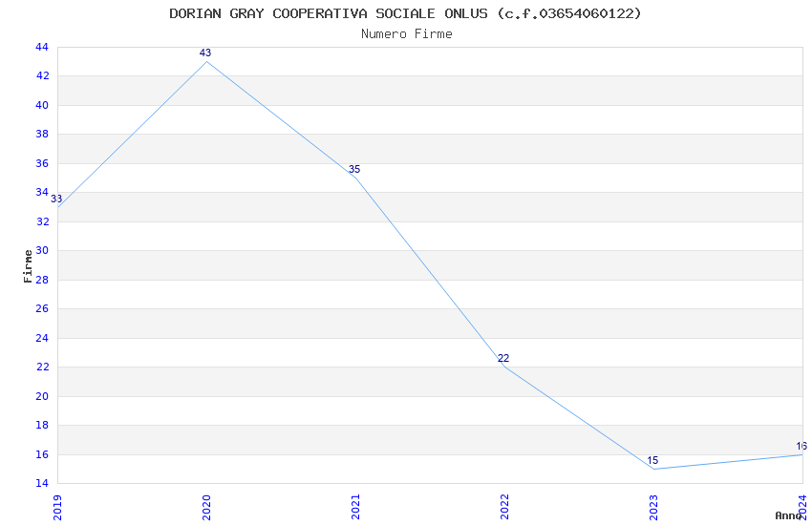The width and height of the screenshot is (812, 525).
Task: Click the y-axis title Firme
Action: click(x=28, y=266)
